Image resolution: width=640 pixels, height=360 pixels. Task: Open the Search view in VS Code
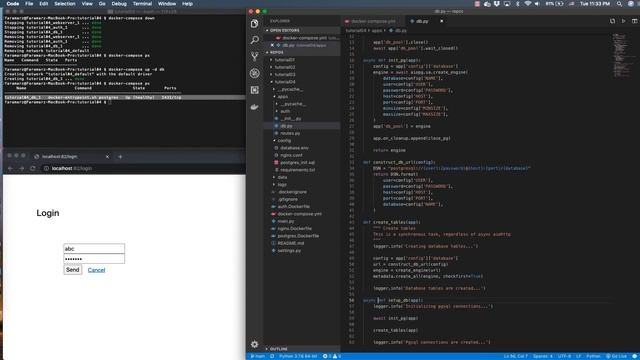tap(255, 40)
